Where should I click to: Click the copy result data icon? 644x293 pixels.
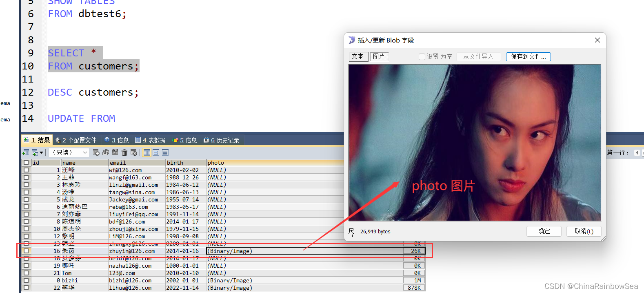[x=35, y=152]
